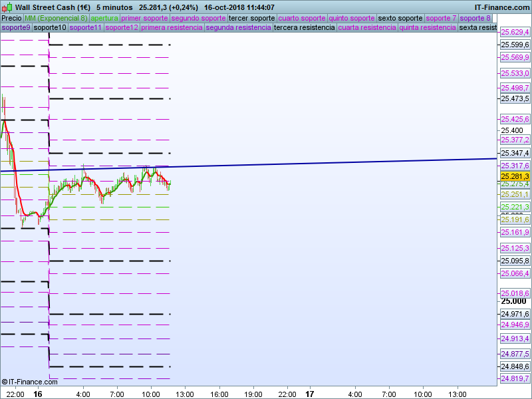Click the tercer soporte legend label

251,18
